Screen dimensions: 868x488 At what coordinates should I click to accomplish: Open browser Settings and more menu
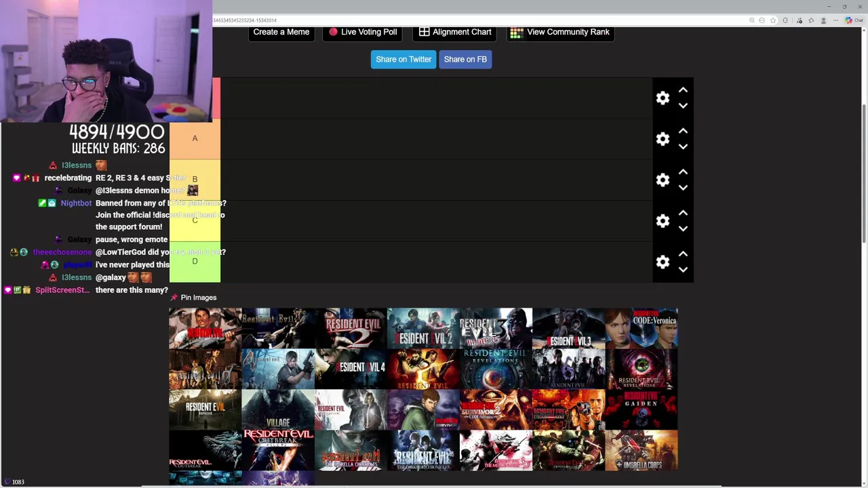pyautogui.click(x=835, y=20)
